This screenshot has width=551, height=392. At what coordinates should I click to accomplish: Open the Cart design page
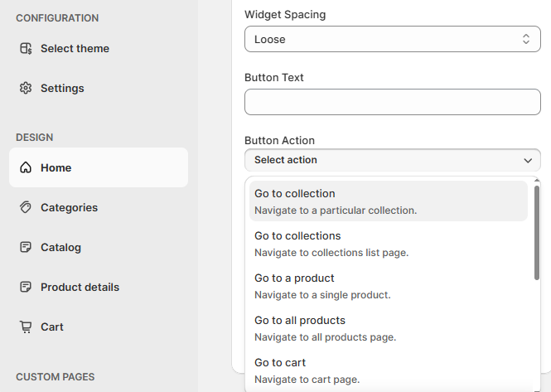(x=99, y=327)
